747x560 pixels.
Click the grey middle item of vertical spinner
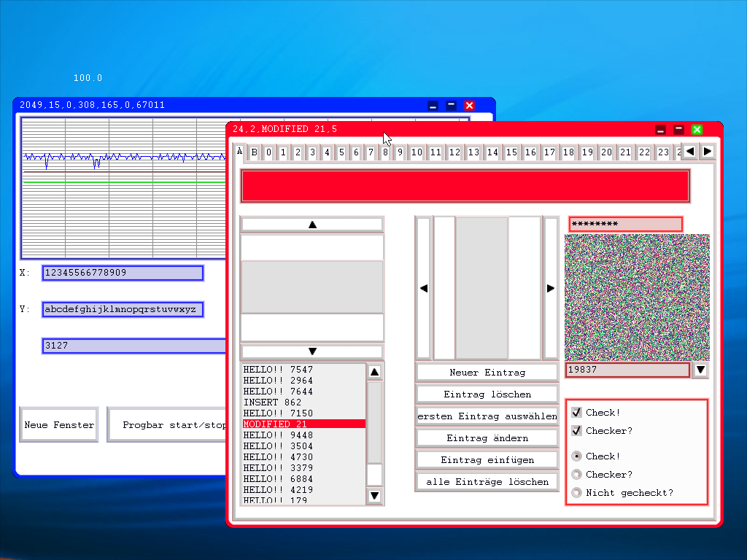click(312, 287)
